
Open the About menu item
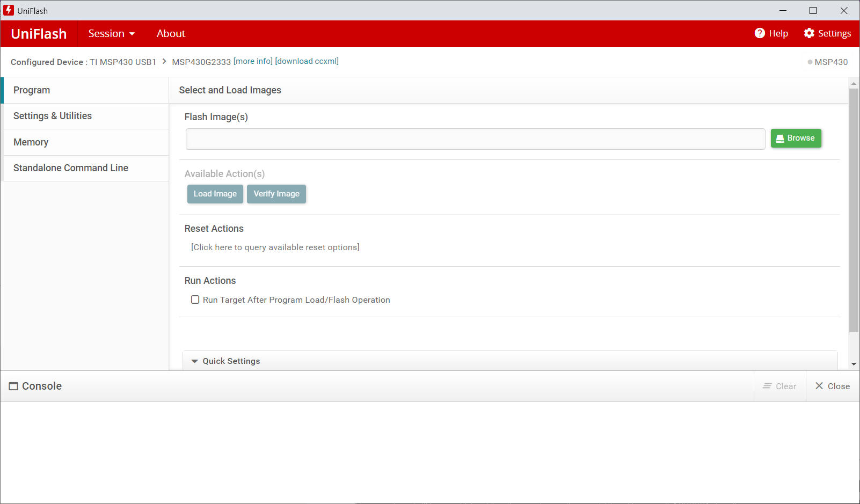pyautogui.click(x=171, y=33)
